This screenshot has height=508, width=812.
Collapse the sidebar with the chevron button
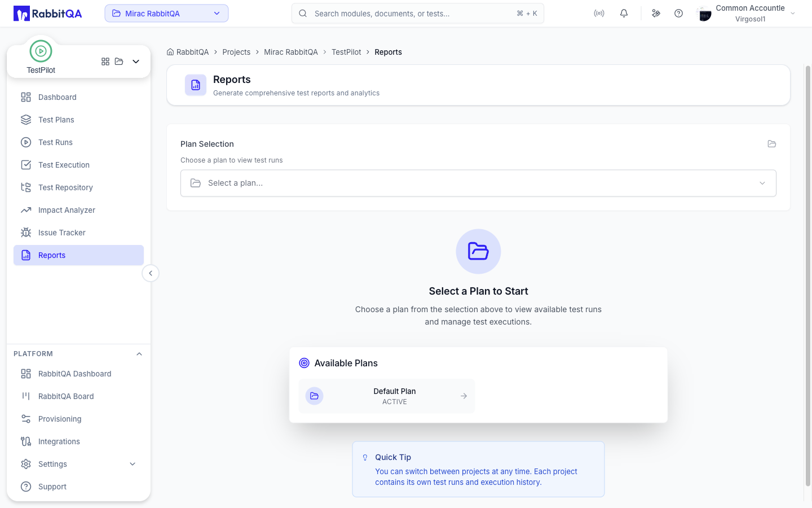tap(151, 273)
